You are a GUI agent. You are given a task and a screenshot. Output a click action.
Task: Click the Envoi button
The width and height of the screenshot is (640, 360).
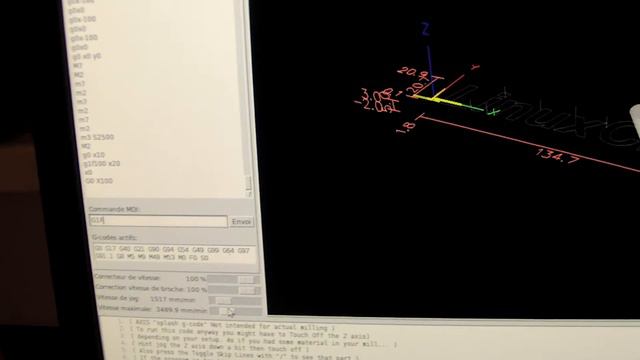[241, 222]
